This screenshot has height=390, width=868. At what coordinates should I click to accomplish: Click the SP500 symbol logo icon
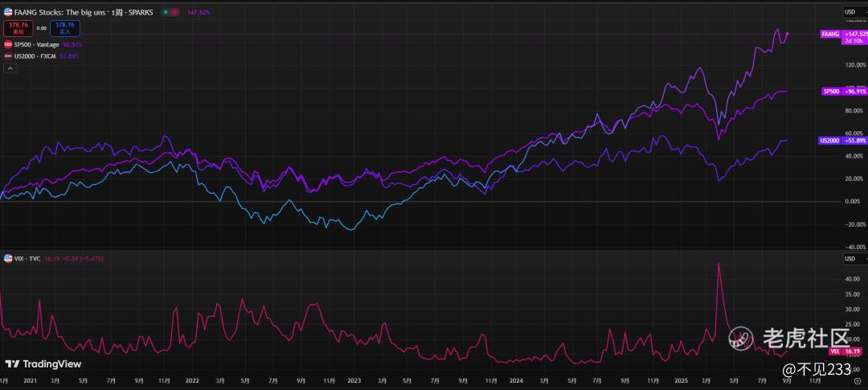[x=8, y=44]
